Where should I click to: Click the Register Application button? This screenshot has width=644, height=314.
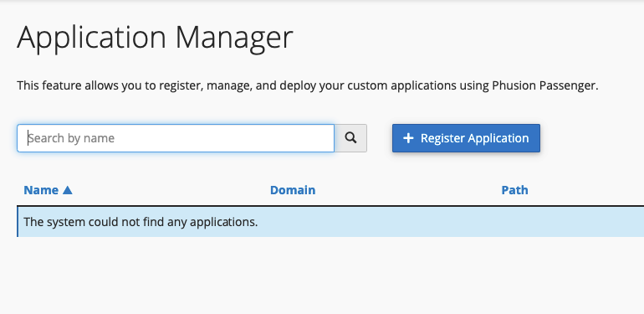466,138
